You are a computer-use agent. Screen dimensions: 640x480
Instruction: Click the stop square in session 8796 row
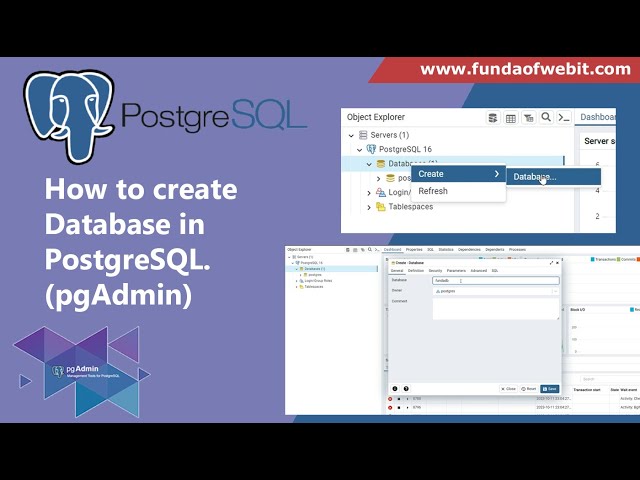click(x=399, y=407)
